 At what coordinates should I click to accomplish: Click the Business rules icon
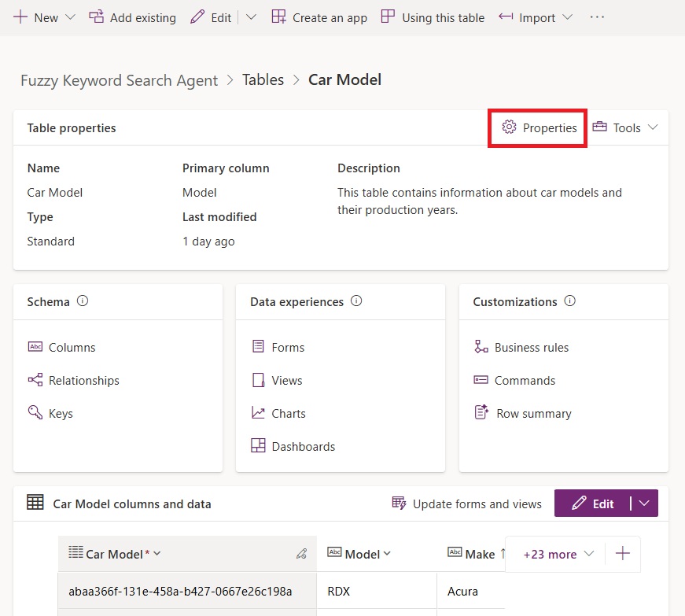tap(481, 346)
